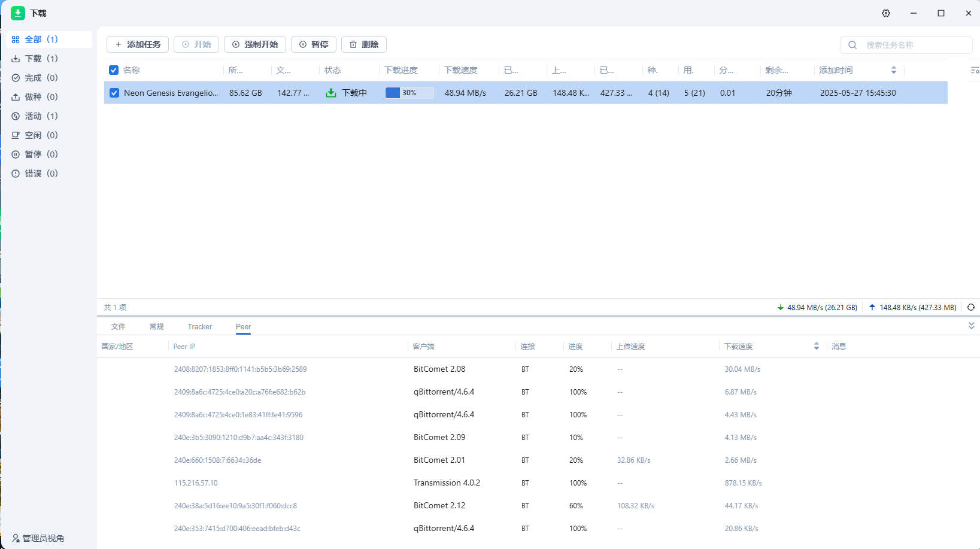Screen dimensions: 980x549
Task: Click the 删除 button
Action: tap(364, 44)
